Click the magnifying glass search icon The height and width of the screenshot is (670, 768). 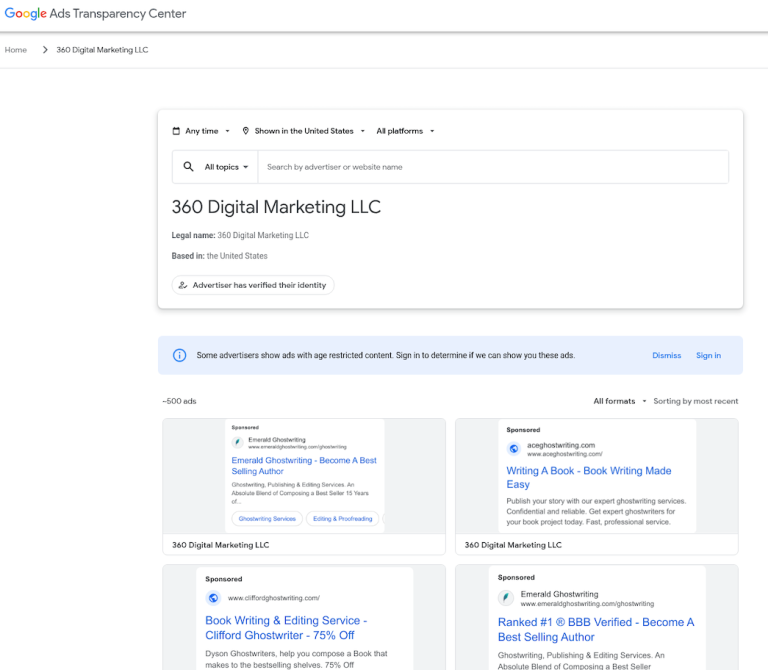(188, 167)
